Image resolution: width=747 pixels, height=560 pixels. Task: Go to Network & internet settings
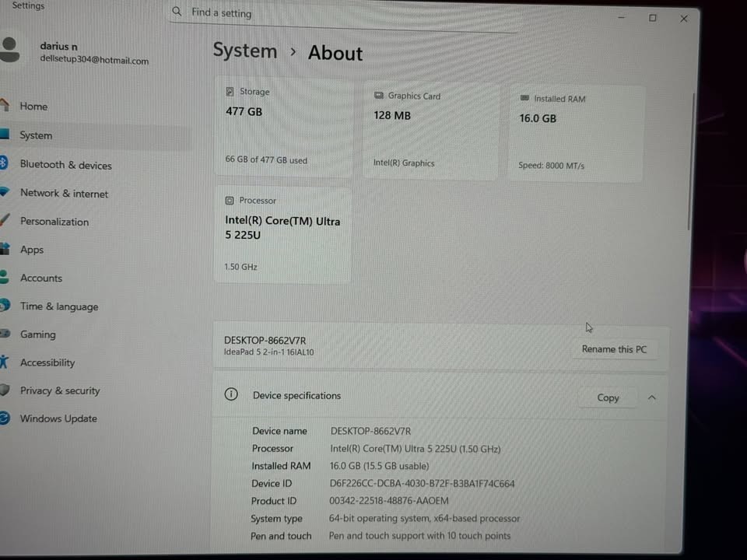click(x=64, y=194)
